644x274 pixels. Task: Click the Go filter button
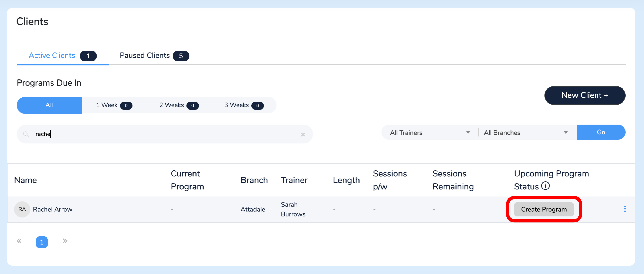tap(601, 132)
